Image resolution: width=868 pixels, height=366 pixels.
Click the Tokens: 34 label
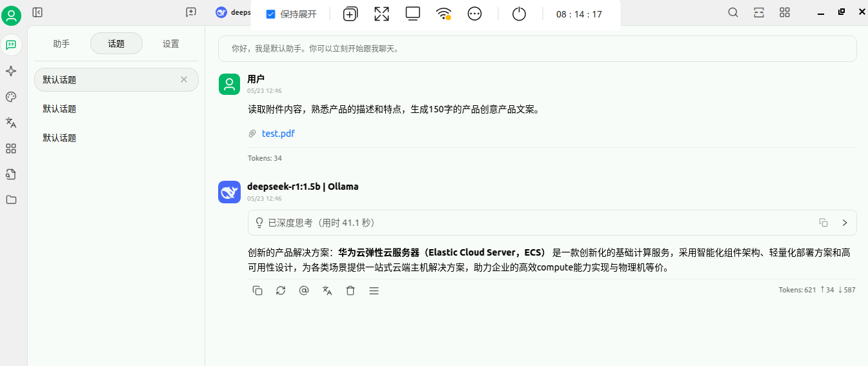coord(265,158)
